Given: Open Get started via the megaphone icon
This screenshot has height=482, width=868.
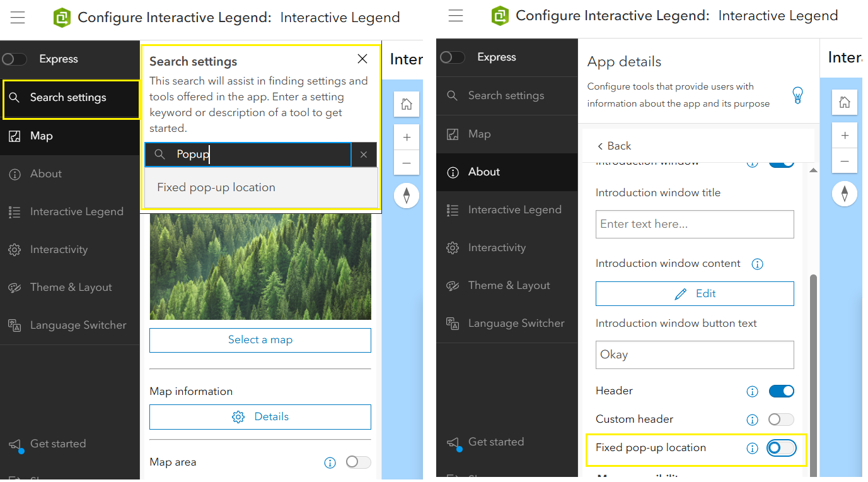Looking at the screenshot, I should 14,443.
